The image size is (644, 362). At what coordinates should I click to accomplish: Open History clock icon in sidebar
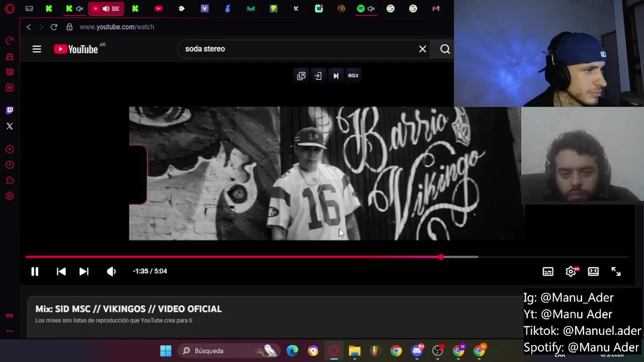(x=10, y=165)
